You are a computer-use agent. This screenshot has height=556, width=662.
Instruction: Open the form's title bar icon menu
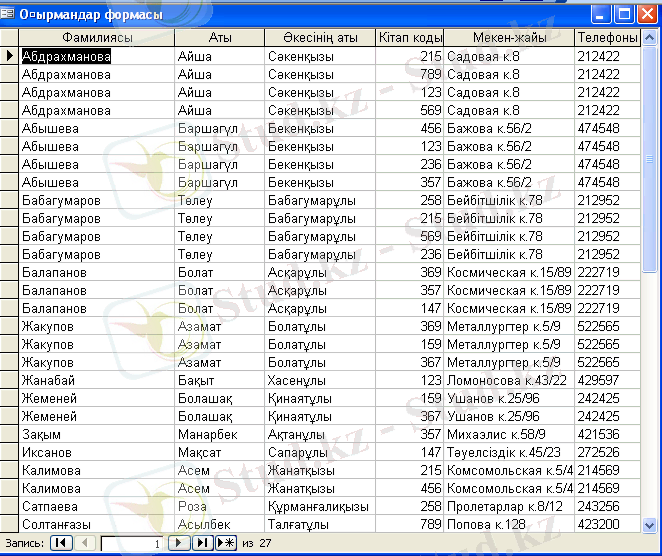tap(10, 14)
